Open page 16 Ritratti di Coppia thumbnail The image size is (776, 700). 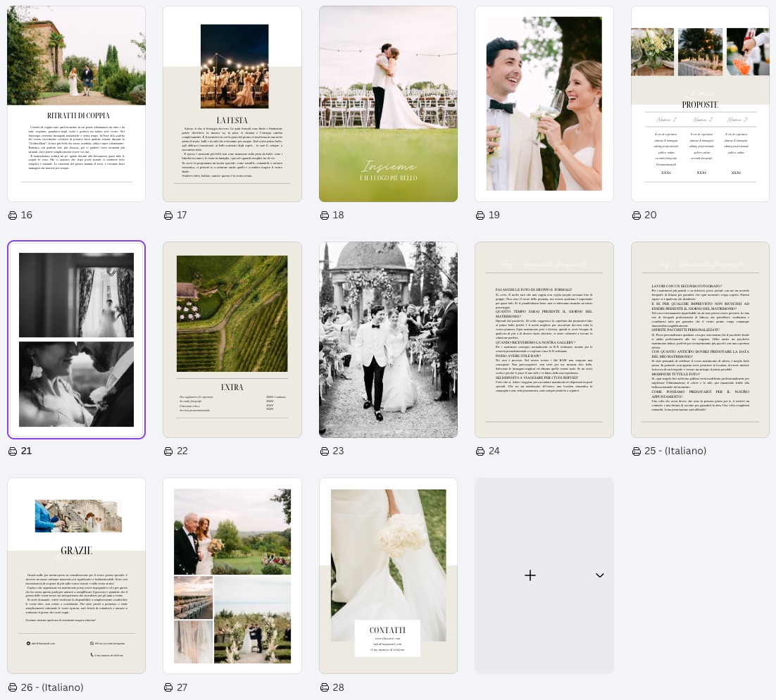[x=76, y=104]
